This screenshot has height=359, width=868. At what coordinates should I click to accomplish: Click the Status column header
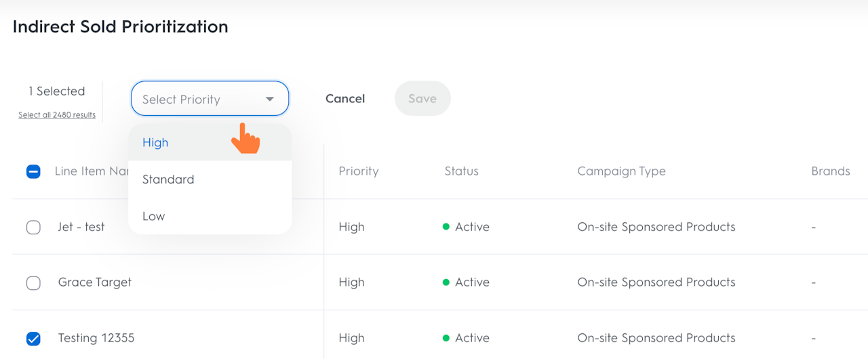tap(462, 171)
